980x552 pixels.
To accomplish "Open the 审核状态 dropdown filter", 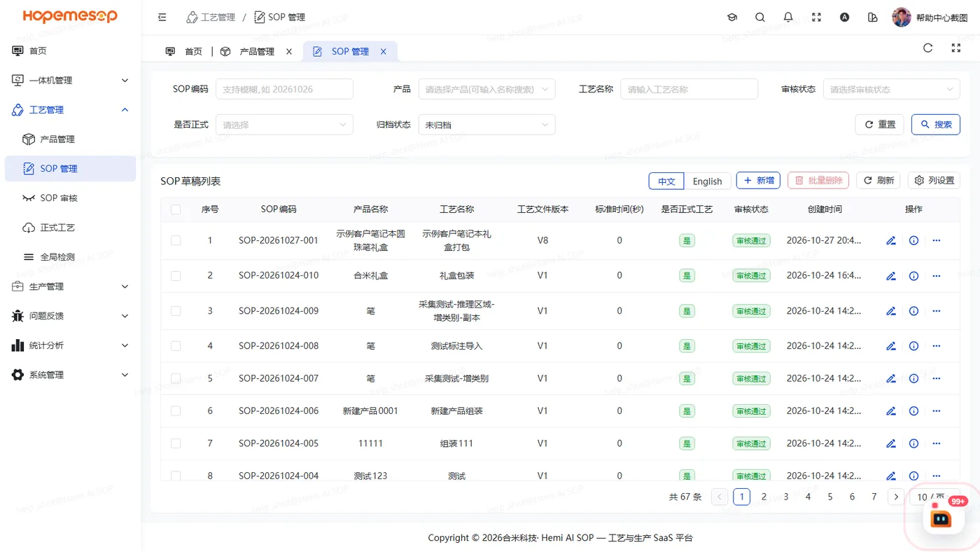I will click(891, 89).
